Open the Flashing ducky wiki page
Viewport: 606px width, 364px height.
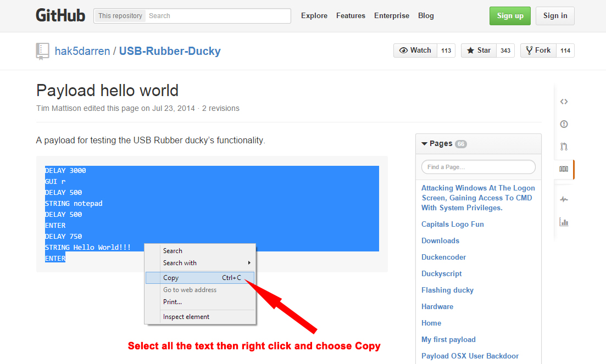click(448, 290)
